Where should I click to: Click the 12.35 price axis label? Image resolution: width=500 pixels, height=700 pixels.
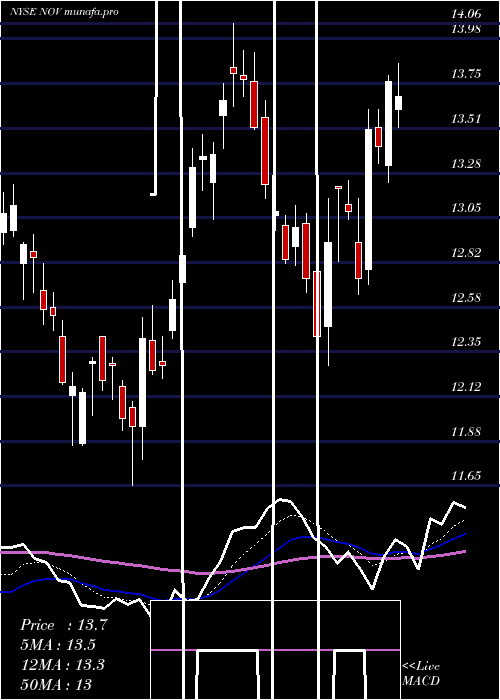(x=466, y=342)
